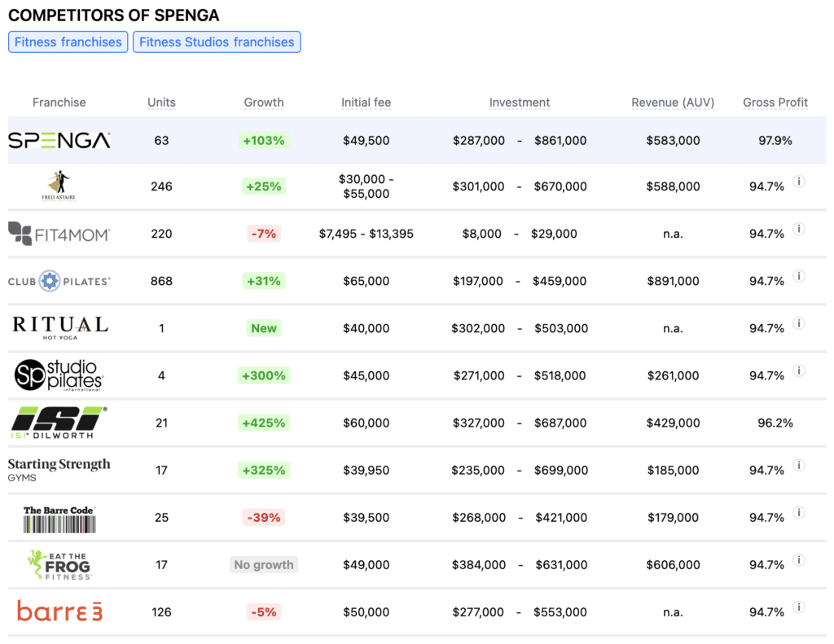
Task: Click the $30,000 - $55,000 initial fee
Action: pos(366,186)
